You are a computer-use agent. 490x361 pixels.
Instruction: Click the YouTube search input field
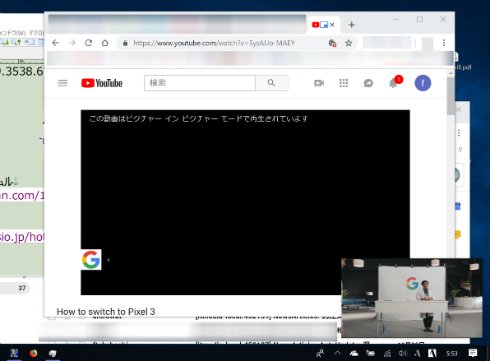(x=200, y=83)
